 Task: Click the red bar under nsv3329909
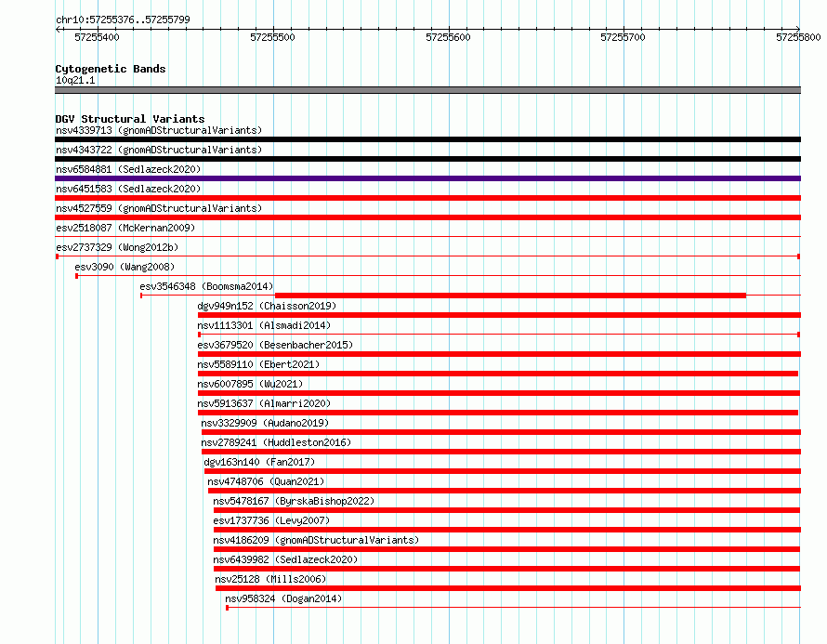click(x=501, y=432)
